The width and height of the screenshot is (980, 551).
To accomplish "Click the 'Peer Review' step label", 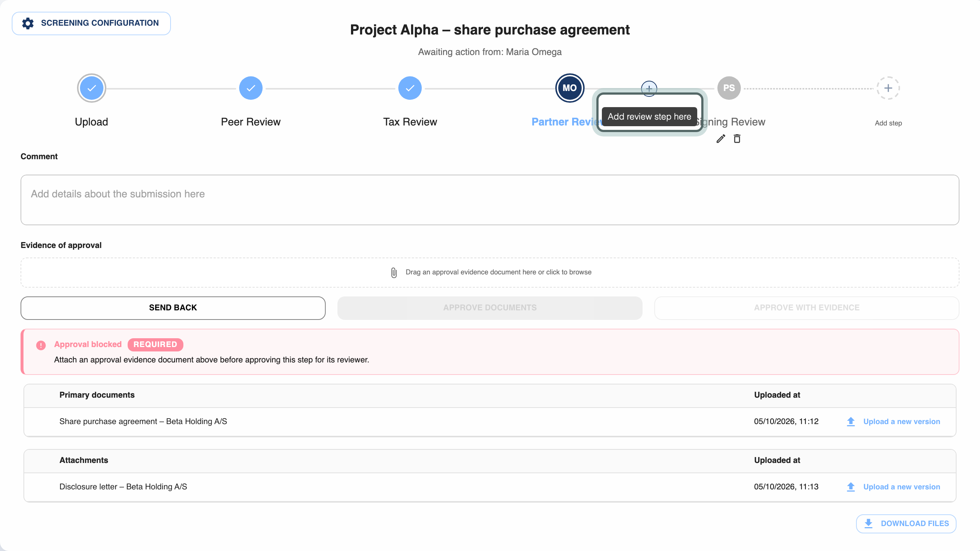I will pos(251,122).
